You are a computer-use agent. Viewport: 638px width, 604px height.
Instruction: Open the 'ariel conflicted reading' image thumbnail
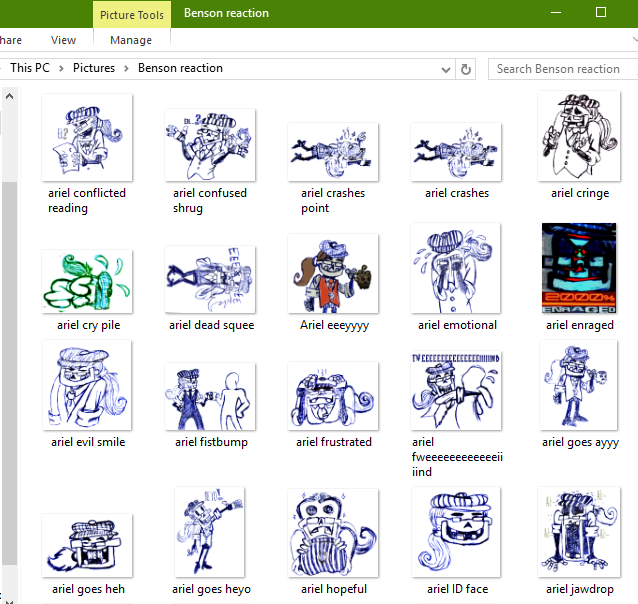point(87,139)
